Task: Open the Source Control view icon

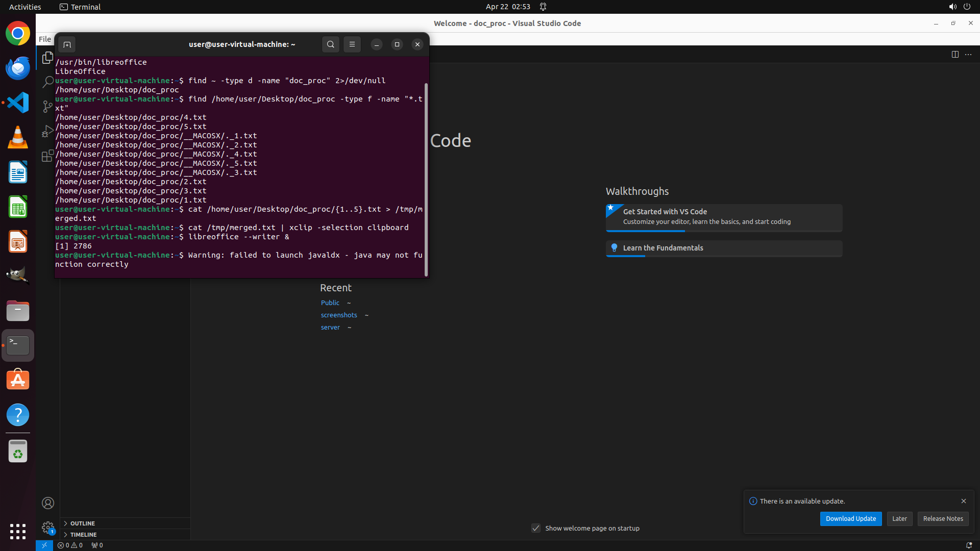Action: tap(47, 107)
